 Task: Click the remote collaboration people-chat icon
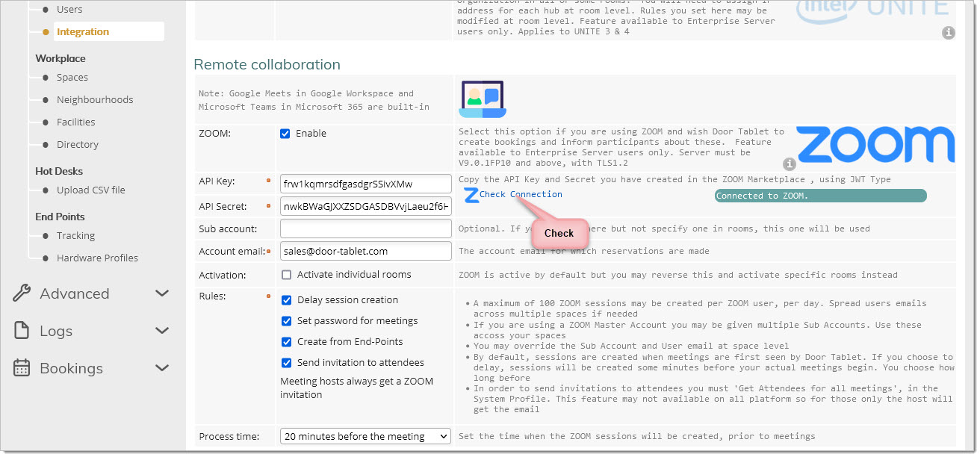tap(482, 99)
